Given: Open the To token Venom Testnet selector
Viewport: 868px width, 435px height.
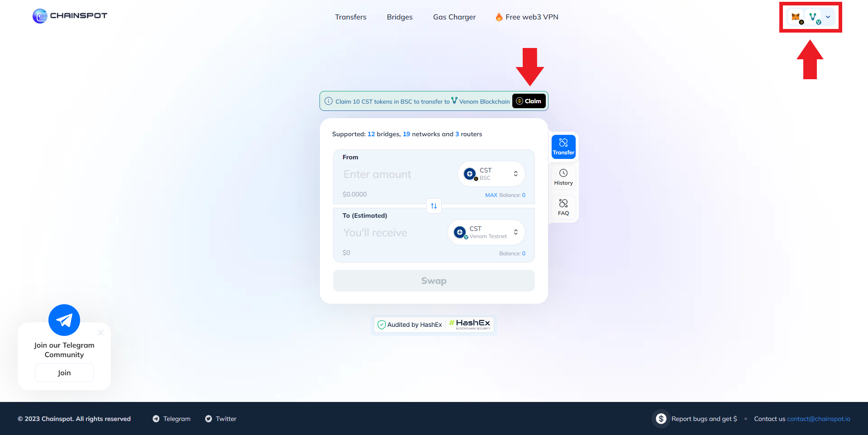Looking at the screenshot, I should tap(486, 232).
